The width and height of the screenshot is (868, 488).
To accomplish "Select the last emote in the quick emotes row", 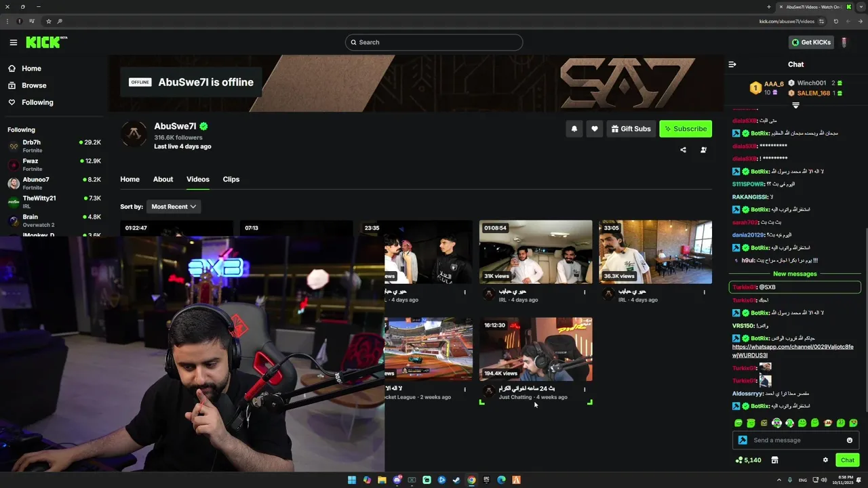I will [853, 423].
